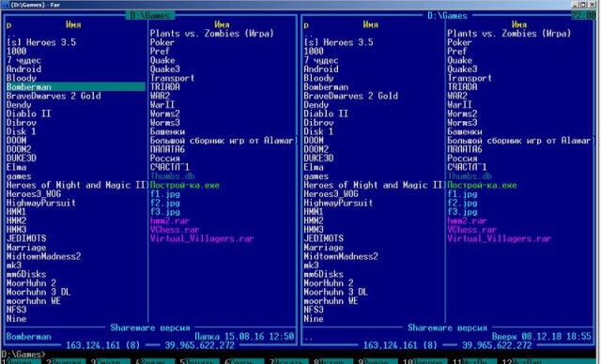
Task: Select MidtownMadness2 in the left panel
Action: pos(43,256)
